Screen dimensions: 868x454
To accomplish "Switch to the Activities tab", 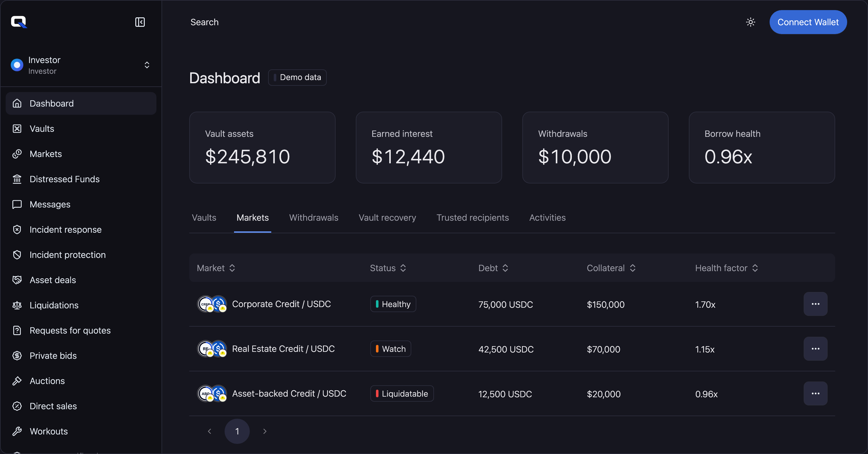I will click(547, 218).
